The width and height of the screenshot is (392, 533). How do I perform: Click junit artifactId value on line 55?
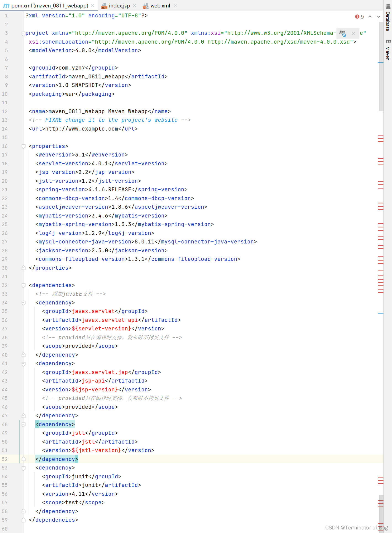tap(90, 485)
